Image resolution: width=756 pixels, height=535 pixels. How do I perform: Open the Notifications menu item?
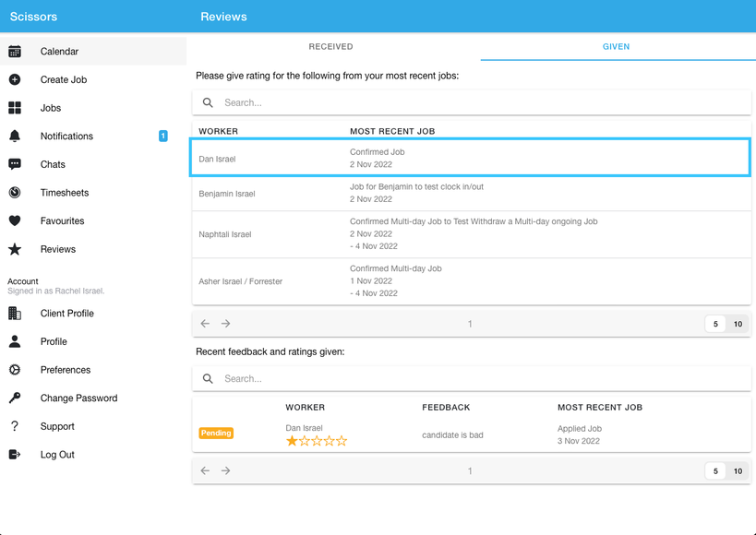pos(93,136)
